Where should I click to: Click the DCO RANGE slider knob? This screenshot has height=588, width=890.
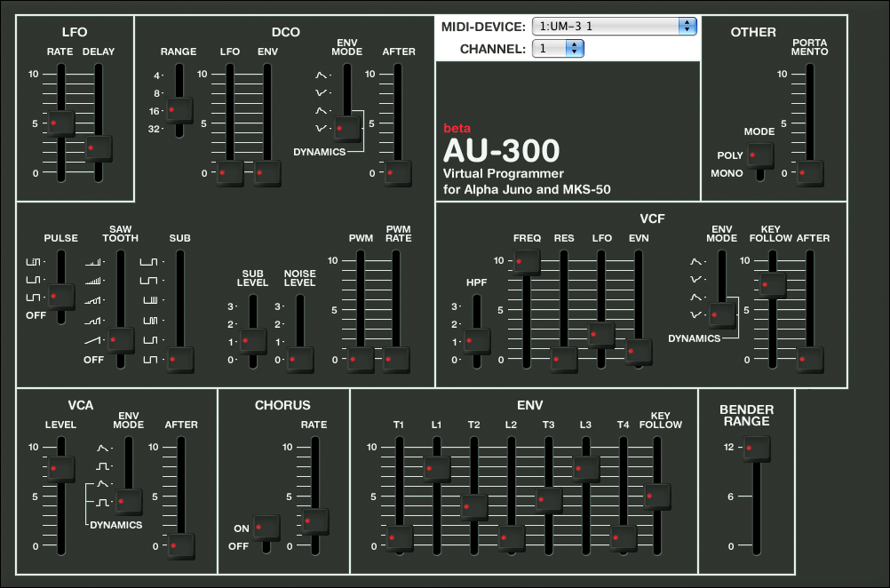179,110
